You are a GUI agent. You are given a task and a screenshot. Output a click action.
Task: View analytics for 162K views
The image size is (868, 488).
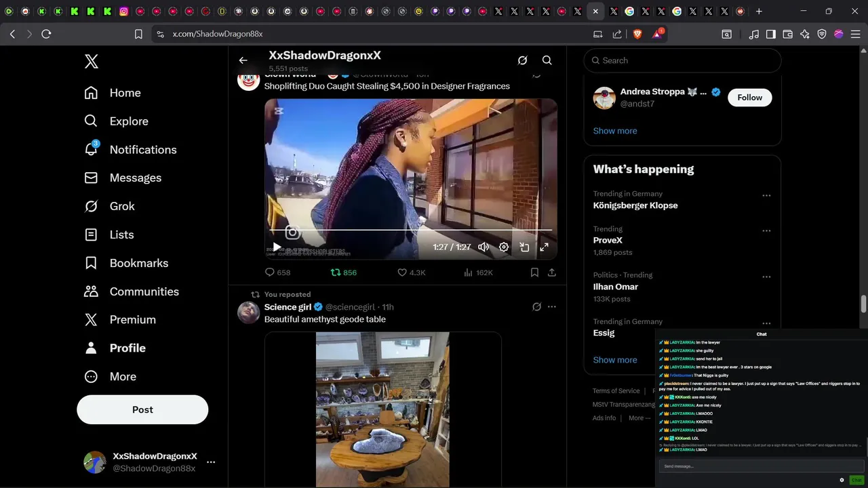(478, 272)
